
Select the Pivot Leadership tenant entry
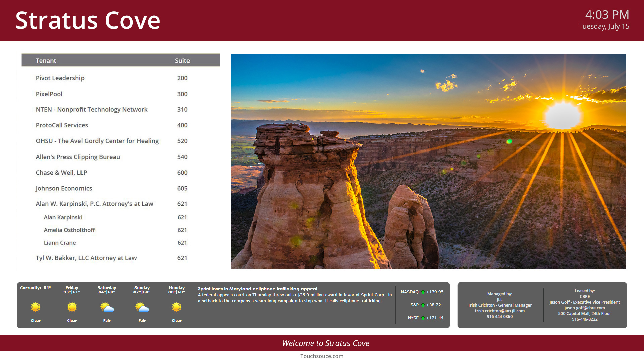[60, 78]
